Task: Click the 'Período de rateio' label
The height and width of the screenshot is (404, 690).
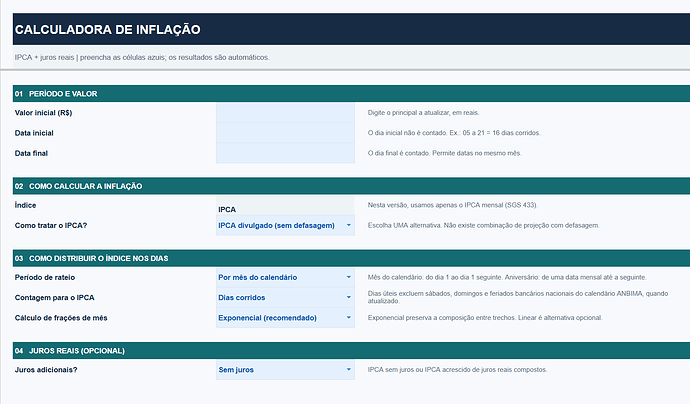Action: coord(45,277)
